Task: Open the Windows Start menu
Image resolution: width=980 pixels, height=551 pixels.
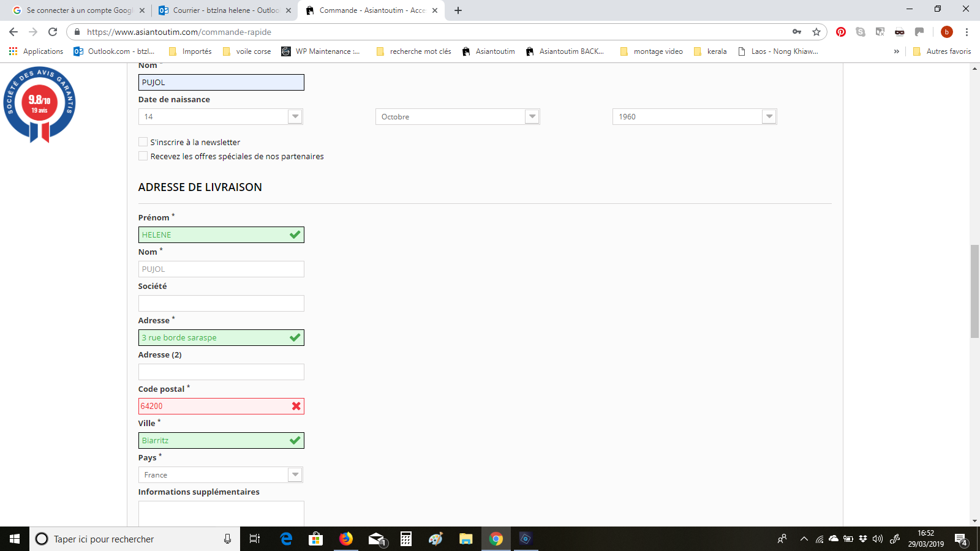Action: tap(15, 539)
